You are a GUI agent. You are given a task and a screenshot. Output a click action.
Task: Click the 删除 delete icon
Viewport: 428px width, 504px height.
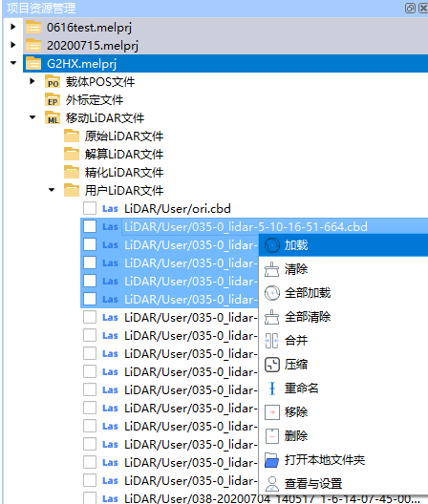point(272,436)
